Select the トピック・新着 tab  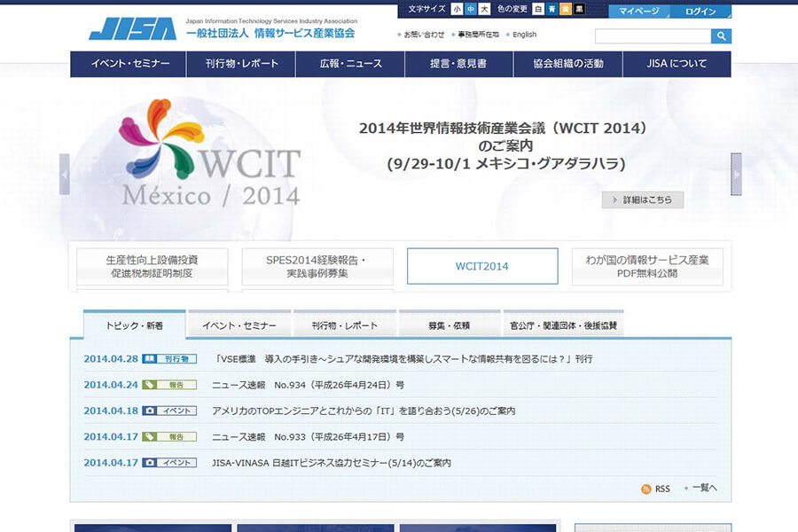click(x=135, y=325)
